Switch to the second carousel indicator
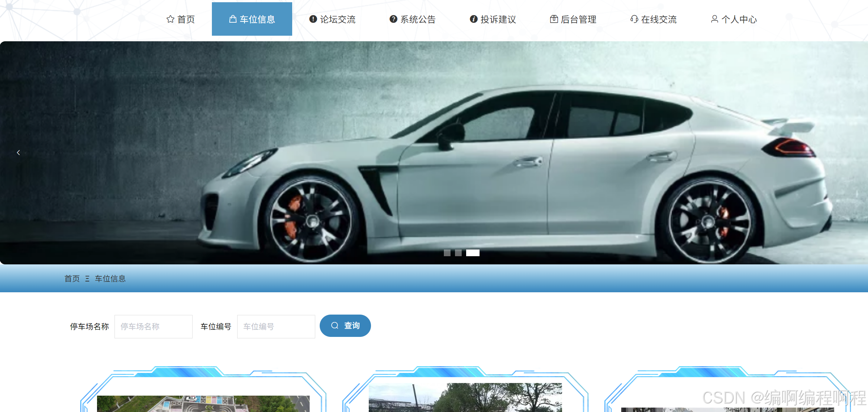Viewport: 868px width, 412px height. (x=458, y=253)
